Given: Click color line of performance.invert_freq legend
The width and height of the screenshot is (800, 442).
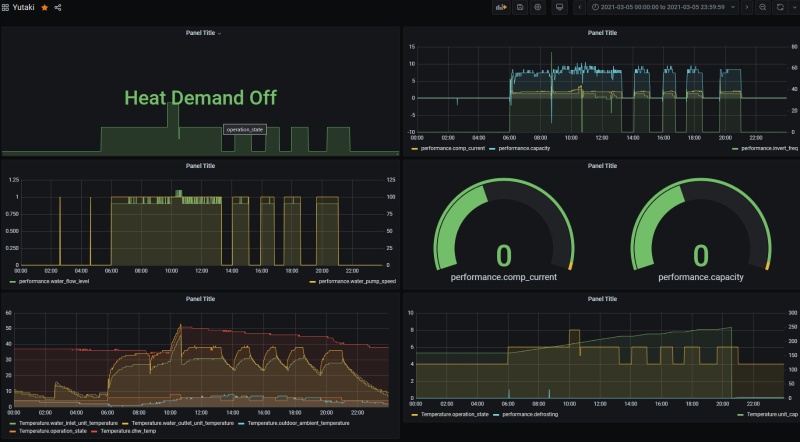Looking at the screenshot, I should pyautogui.click(x=735, y=149).
